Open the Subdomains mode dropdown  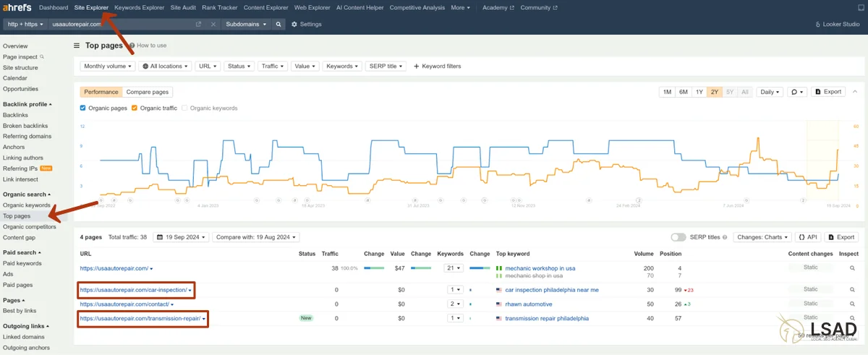[246, 24]
